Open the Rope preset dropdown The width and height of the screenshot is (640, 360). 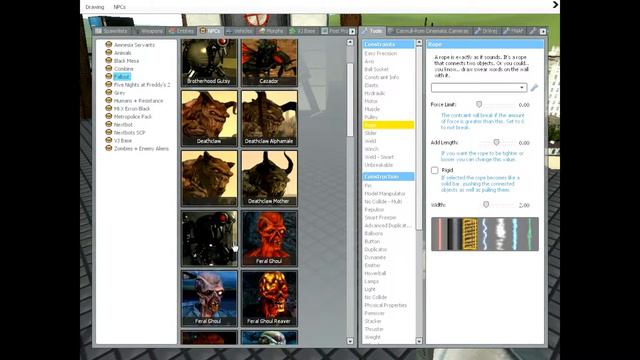pyautogui.click(x=479, y=87)
